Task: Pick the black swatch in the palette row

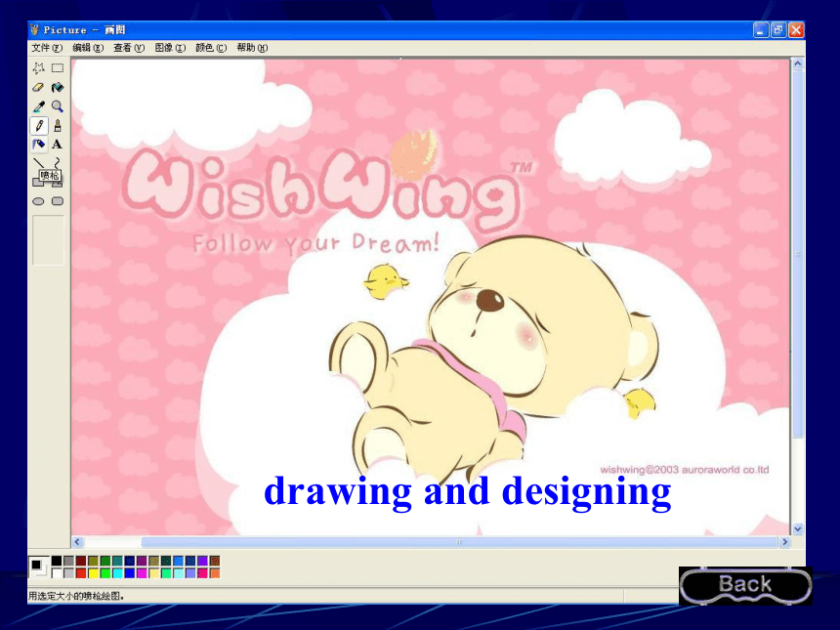Action: [x=57, y=561]
